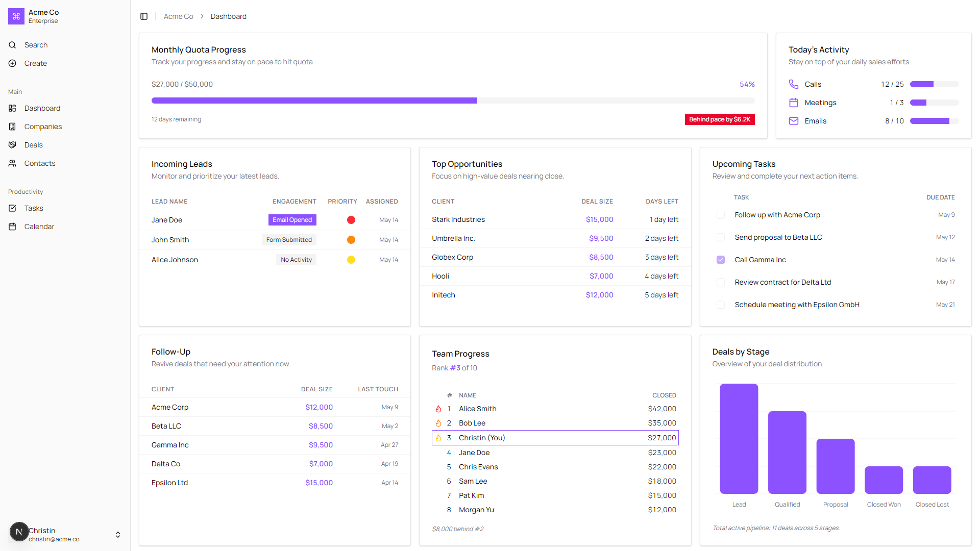980x551 pixels.
Task: Click the Emails envelope icon
Action: (x=794, y=121)
